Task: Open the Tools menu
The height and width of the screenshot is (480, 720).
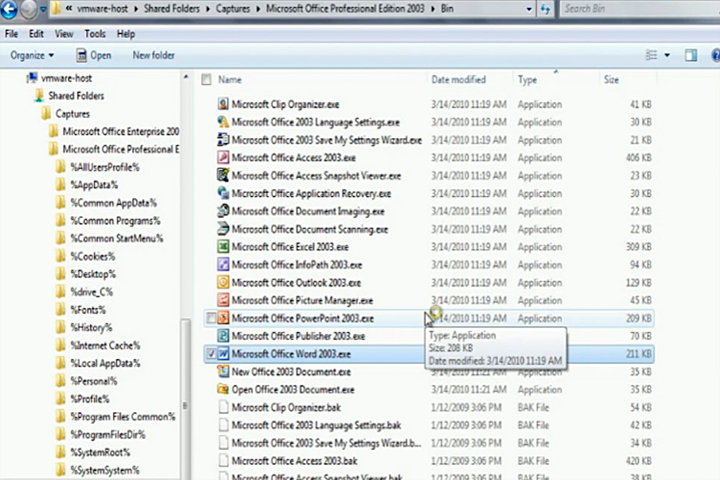Action: (x=95, y=34)
